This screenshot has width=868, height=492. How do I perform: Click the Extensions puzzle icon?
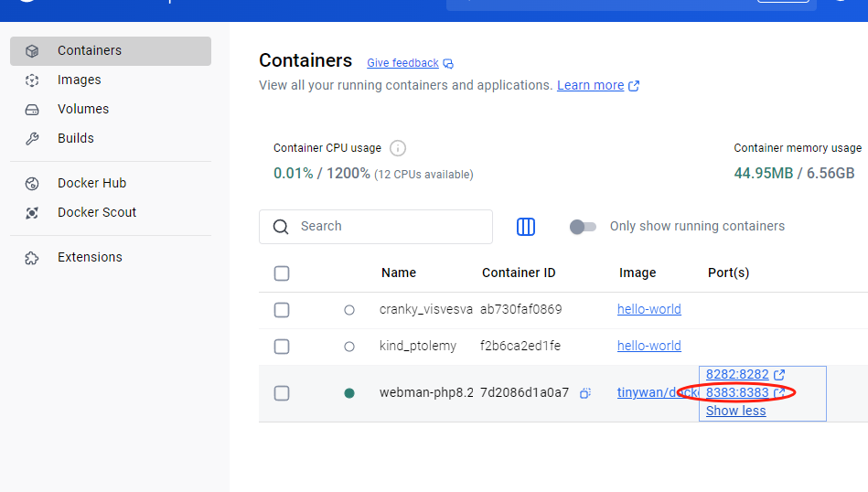click(32, 258)
